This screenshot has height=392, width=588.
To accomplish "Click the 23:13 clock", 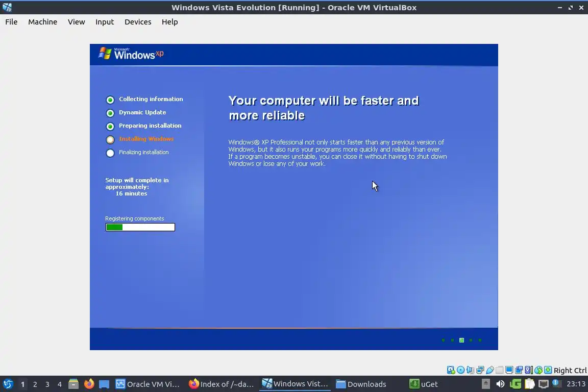I will tap(576, 384).
